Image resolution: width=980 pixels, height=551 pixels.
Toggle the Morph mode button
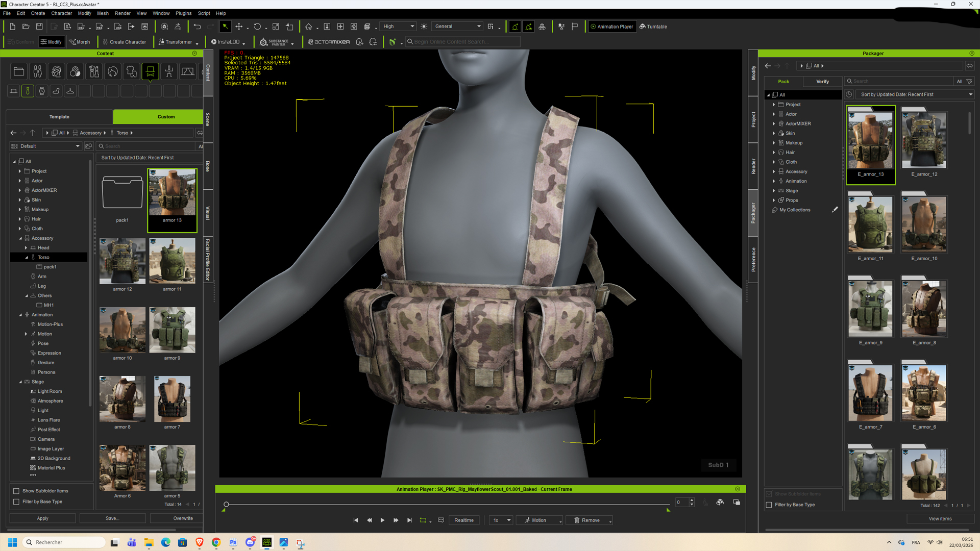tap(80, 42)
